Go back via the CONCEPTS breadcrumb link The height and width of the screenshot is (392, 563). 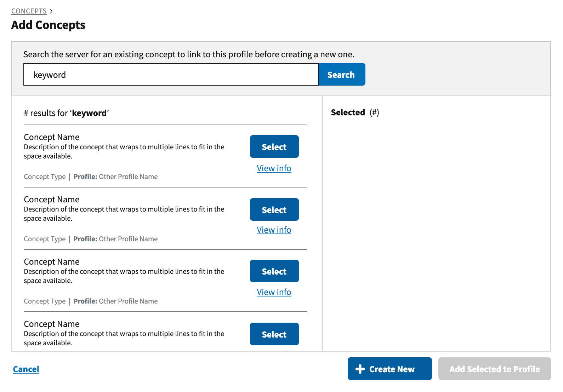point(29,11)
